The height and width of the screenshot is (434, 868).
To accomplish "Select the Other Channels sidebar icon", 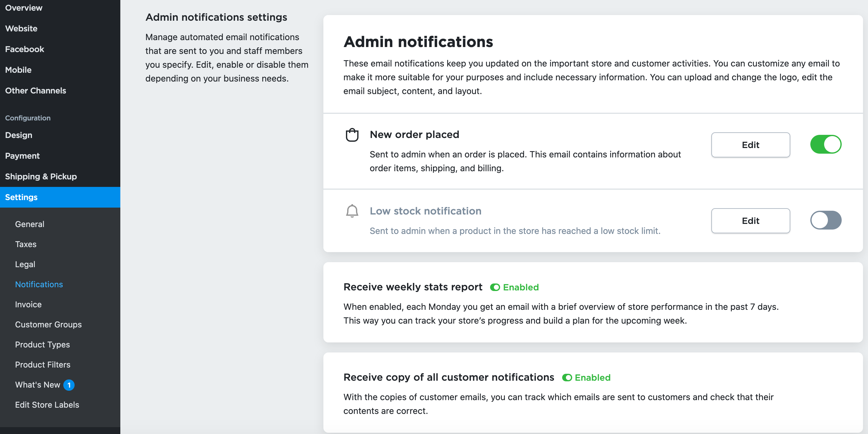I will tap(35, 90).
